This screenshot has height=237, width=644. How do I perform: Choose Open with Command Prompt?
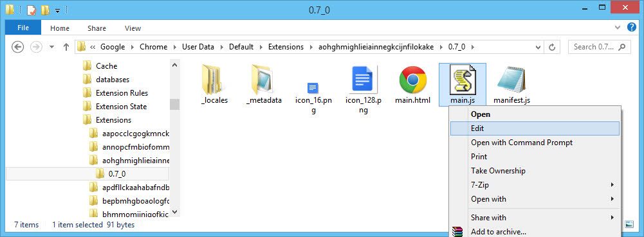(535, 143)
